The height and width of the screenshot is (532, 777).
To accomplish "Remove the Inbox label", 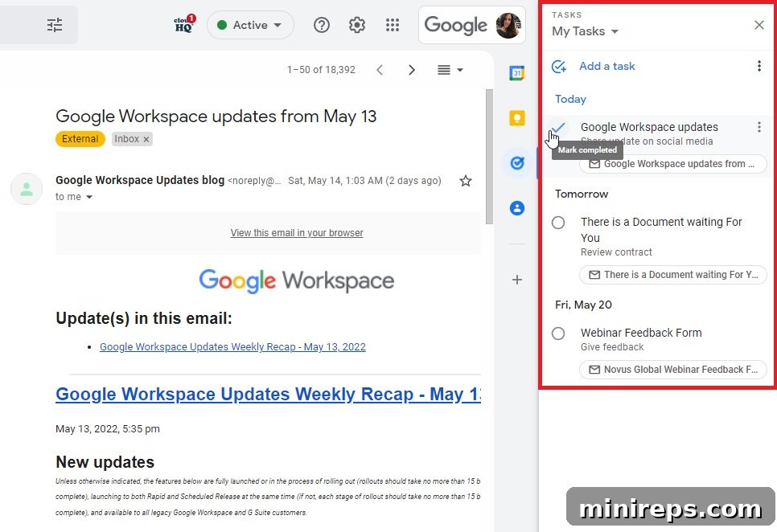I will 146,140.
